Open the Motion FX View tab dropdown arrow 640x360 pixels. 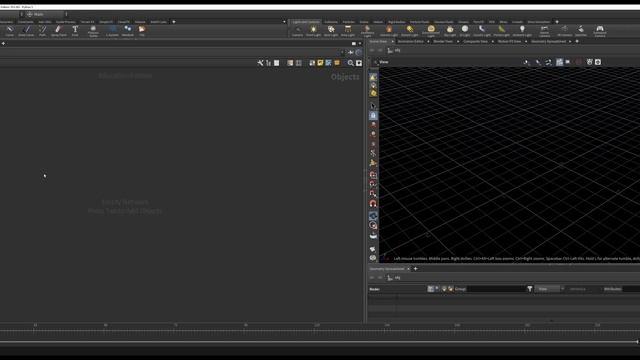tap(526, 41)
